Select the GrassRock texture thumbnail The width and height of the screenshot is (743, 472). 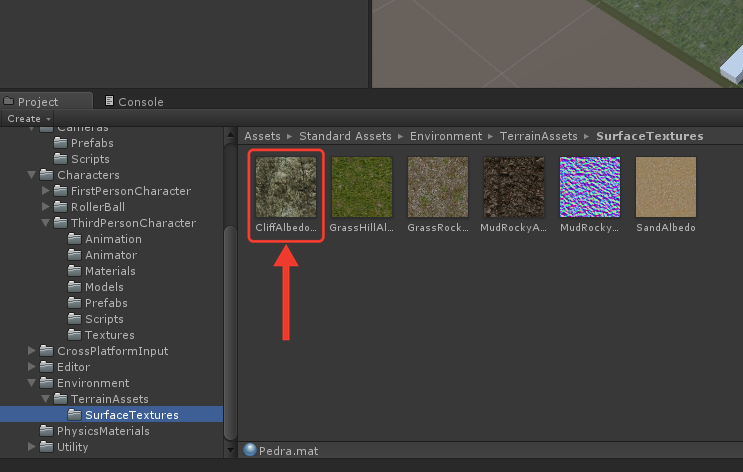pos(438,187)
